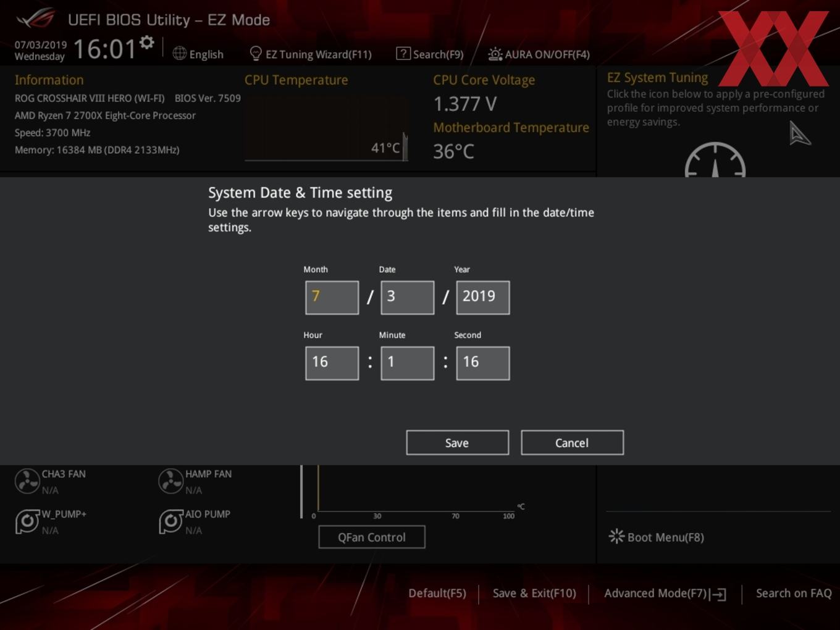Click the AMD Ryzen 7 2700X processor text
840x630 pixels.
point(105,115)
